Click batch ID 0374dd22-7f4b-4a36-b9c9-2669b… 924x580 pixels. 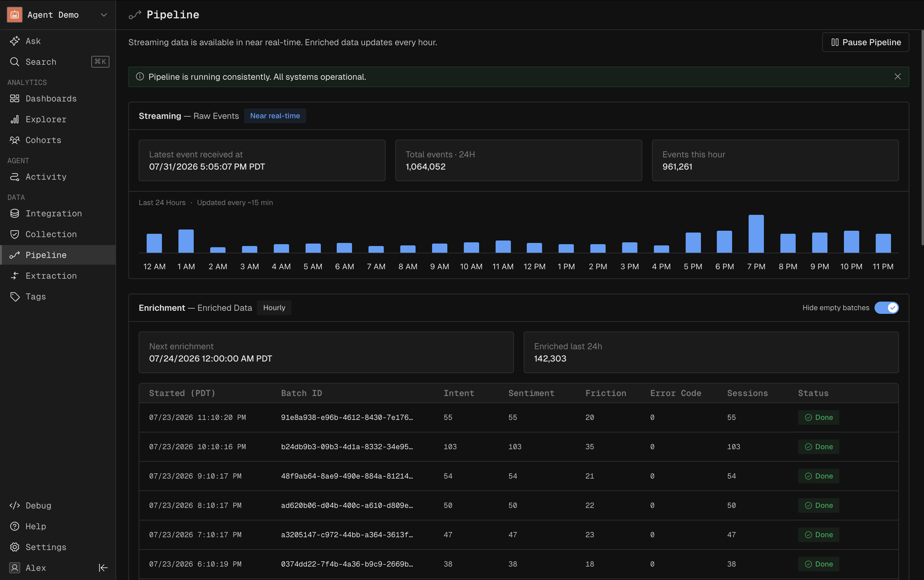pos(347,564)
